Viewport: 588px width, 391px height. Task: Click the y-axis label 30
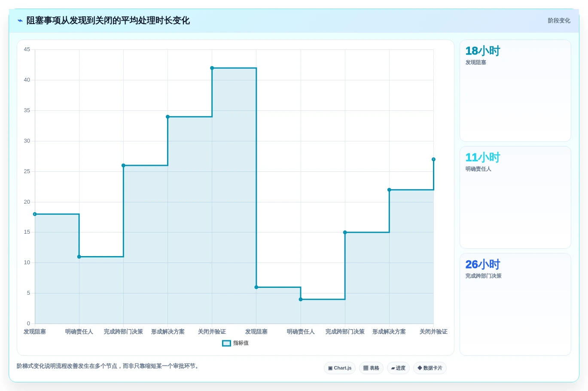click(x=27, y=141)
